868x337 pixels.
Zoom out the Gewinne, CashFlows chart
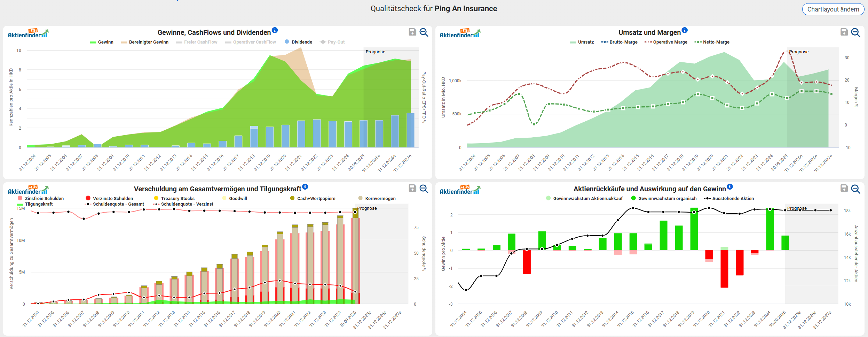point(424,32)
